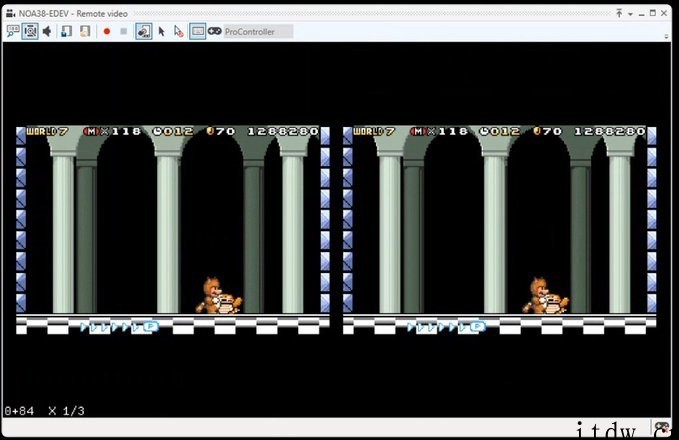Click the small icon in bottom-right status bar
The image size is (679, 440).
tap(662, 428)
